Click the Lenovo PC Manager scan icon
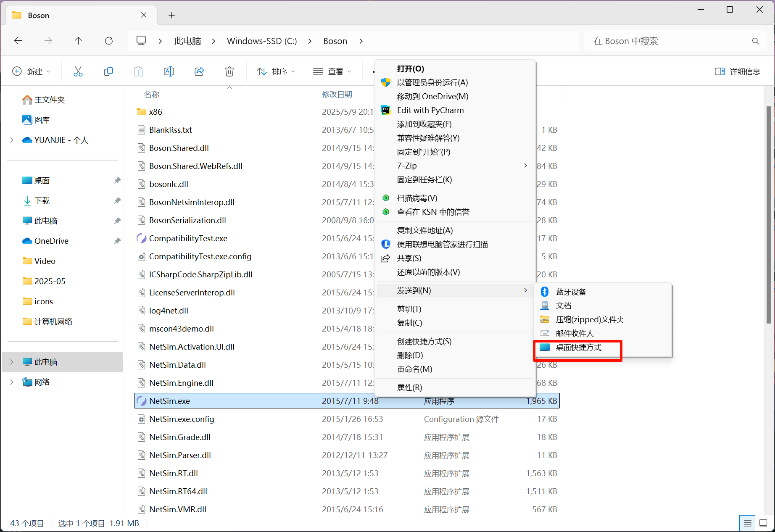 click(385, 244)
